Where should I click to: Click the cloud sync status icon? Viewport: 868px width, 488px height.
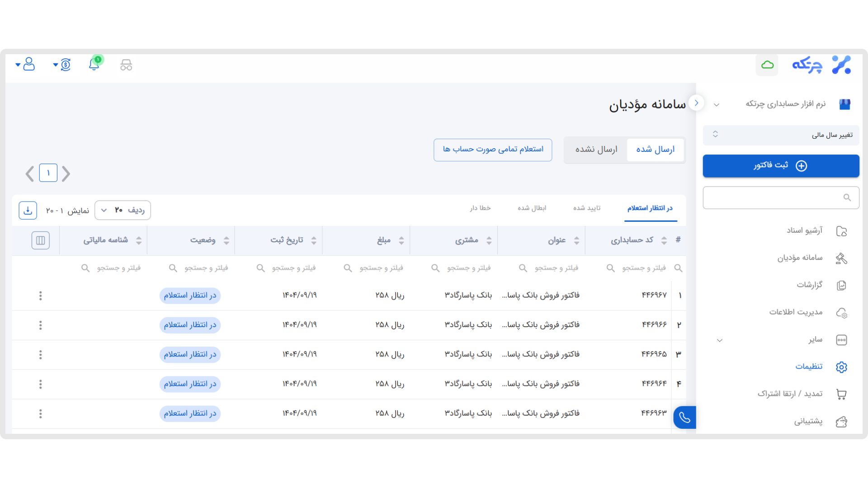tap(767, 65)
